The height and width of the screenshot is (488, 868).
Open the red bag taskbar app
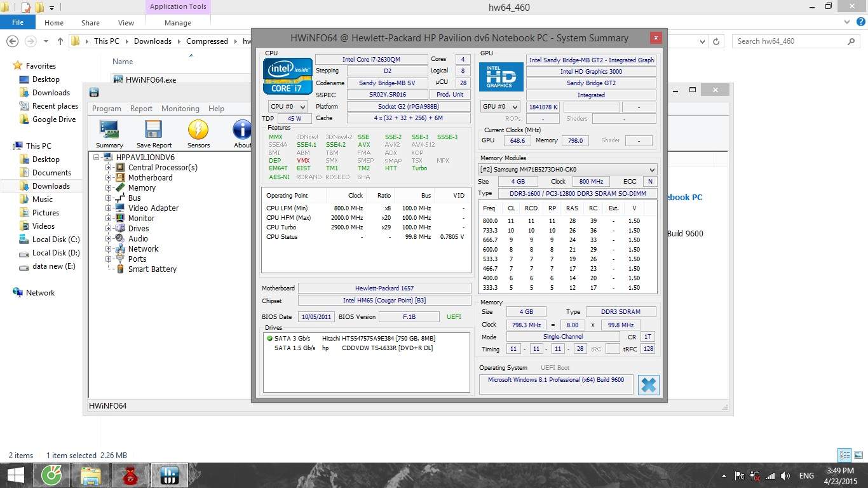tap(130, 475)
